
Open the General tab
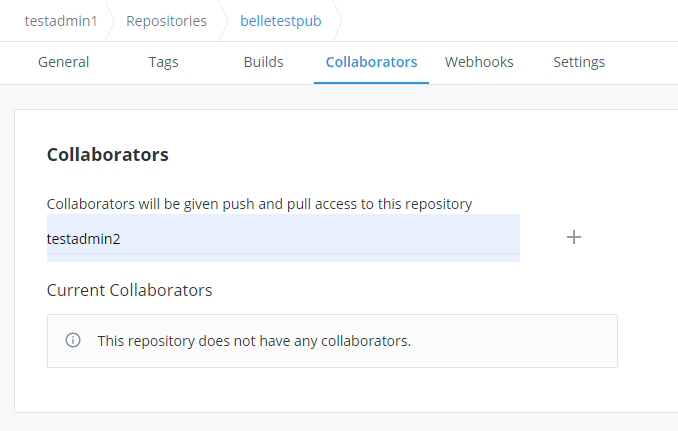click(x=63, y=62)
